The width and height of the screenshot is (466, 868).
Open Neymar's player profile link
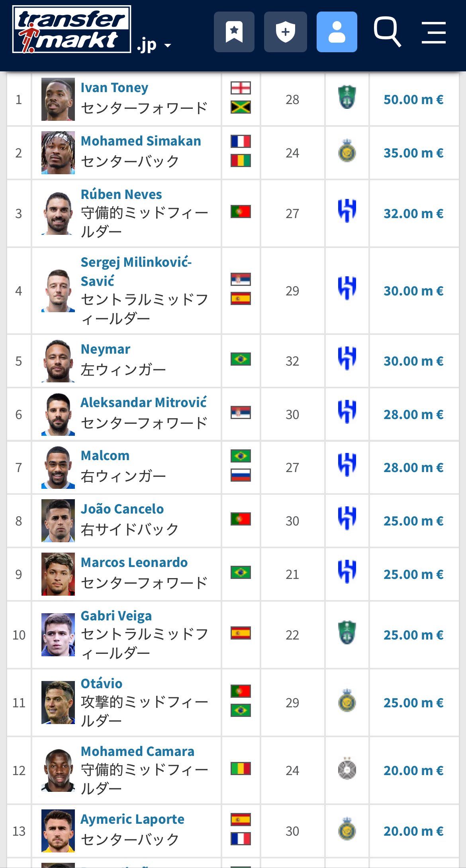106,349
